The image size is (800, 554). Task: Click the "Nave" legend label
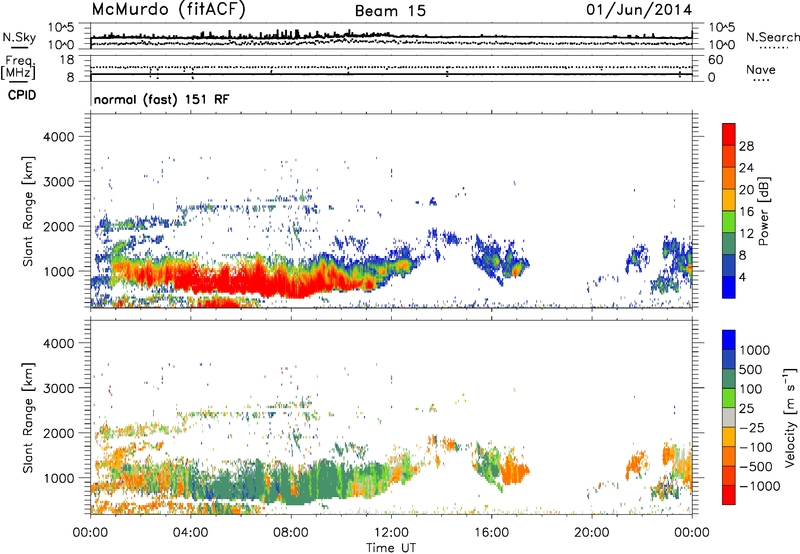click(x=761, y=69)
